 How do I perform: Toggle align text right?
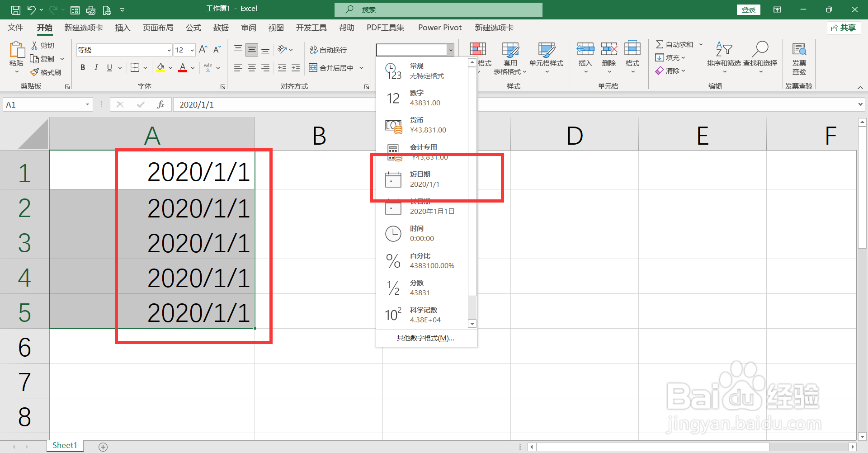[265, 67]
